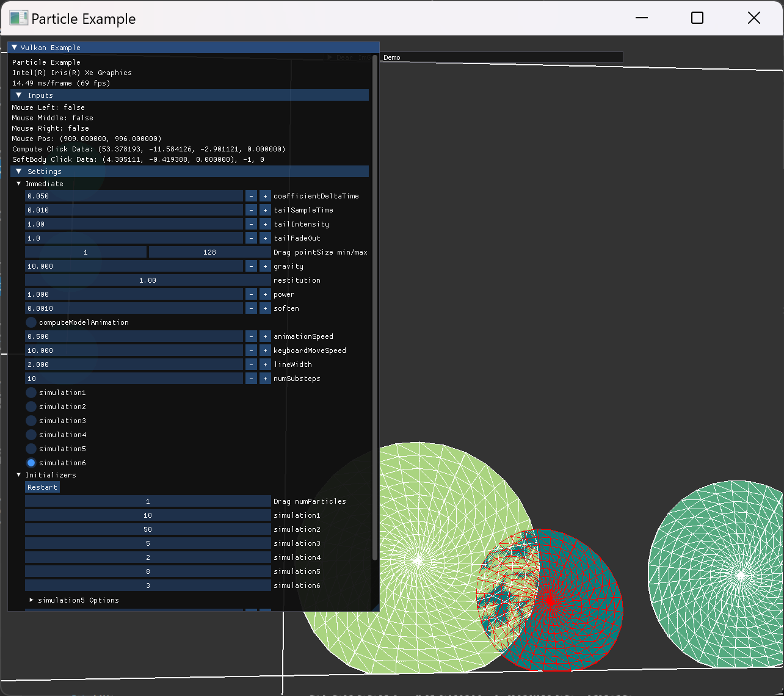Viewport: 784px width, 696px height.
Task: Collapse the Inputs section
Action: click(x=19, y=95)
